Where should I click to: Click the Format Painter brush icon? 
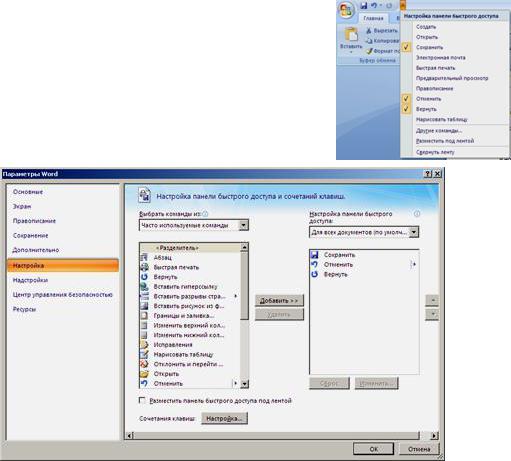click(x=369, y=51)
